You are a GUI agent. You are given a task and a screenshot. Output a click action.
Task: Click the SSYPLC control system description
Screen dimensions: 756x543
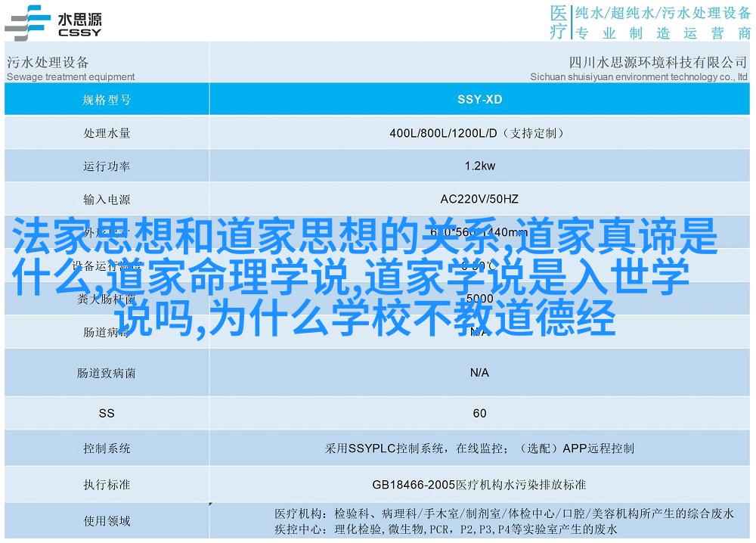479,448
